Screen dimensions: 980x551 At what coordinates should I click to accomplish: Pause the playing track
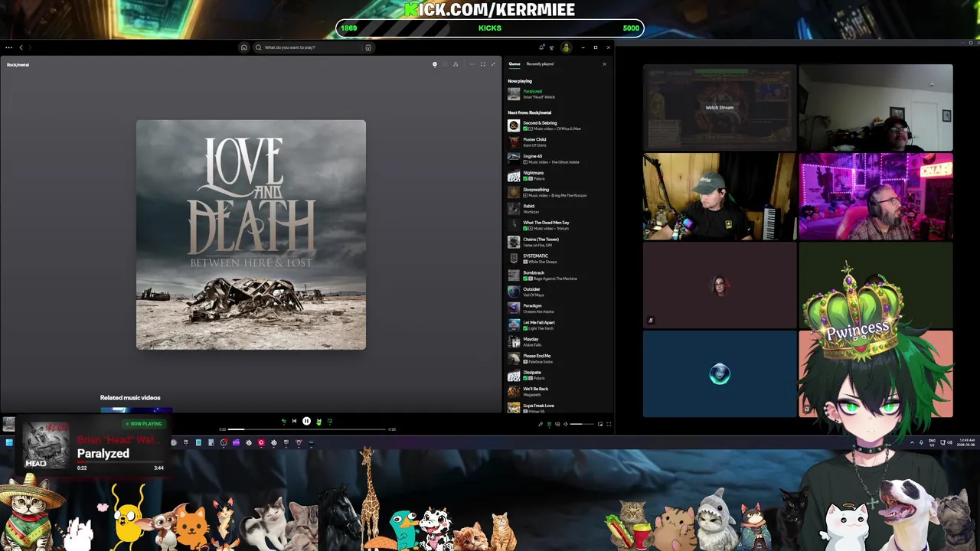306,421
